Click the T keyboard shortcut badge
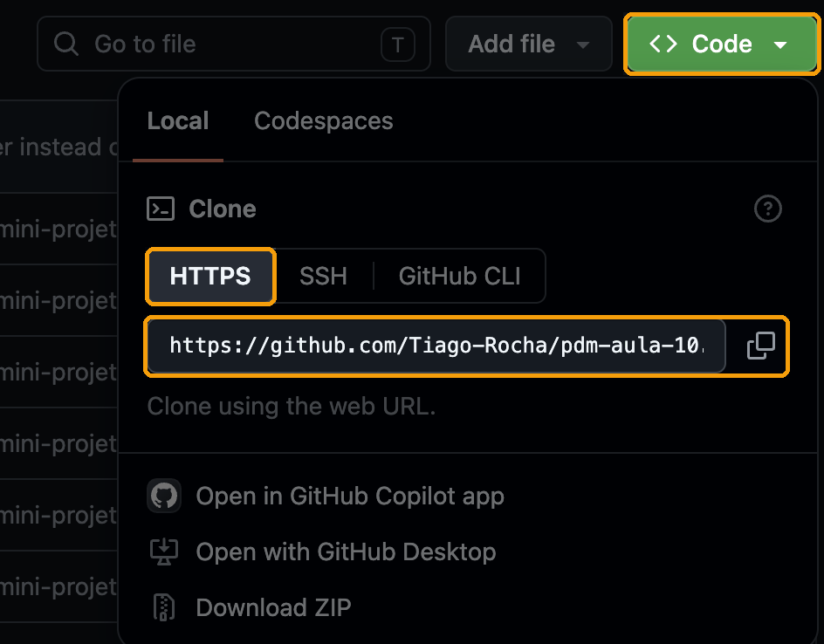Image resolution: width=824 pixels, height=644 pixels. (x=398, y=45)
